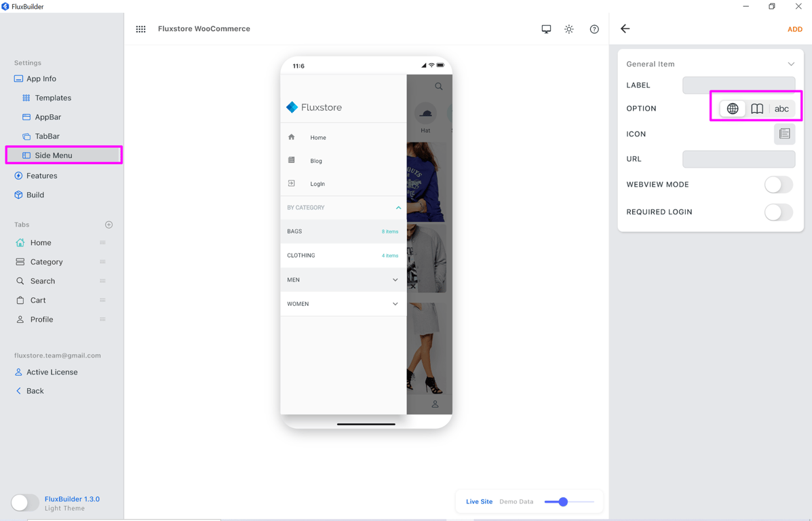Expand the MEN category
812x521 pixels.
click(x=395, y=279)
